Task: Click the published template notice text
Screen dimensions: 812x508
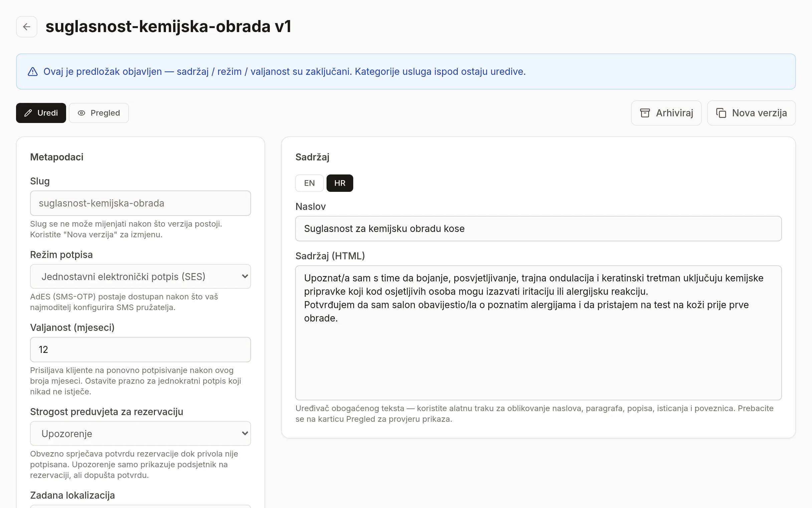Action: coord(284,72)
